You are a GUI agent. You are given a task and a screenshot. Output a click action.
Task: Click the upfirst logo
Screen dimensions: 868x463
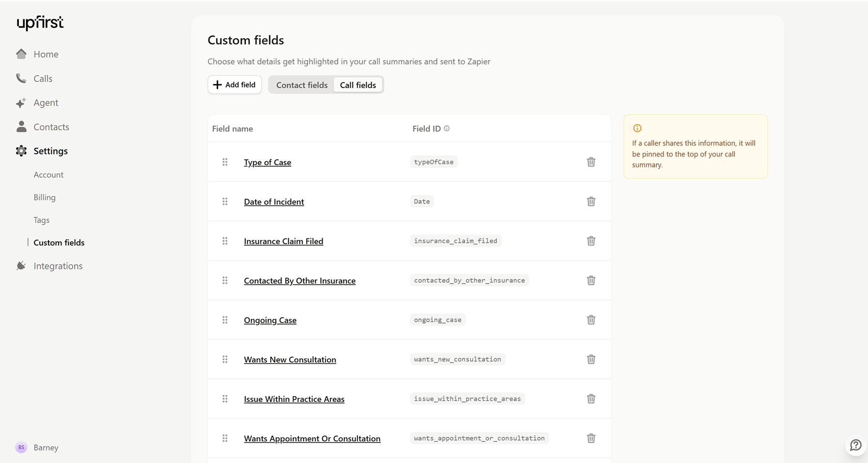40,23
